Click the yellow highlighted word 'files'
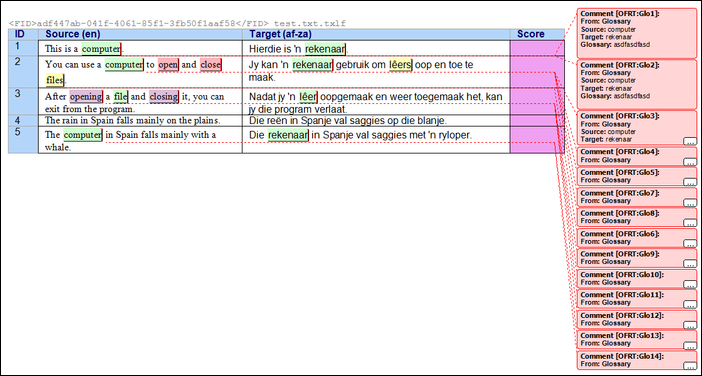This screenshot has height=376, width=702. (55, 81)
